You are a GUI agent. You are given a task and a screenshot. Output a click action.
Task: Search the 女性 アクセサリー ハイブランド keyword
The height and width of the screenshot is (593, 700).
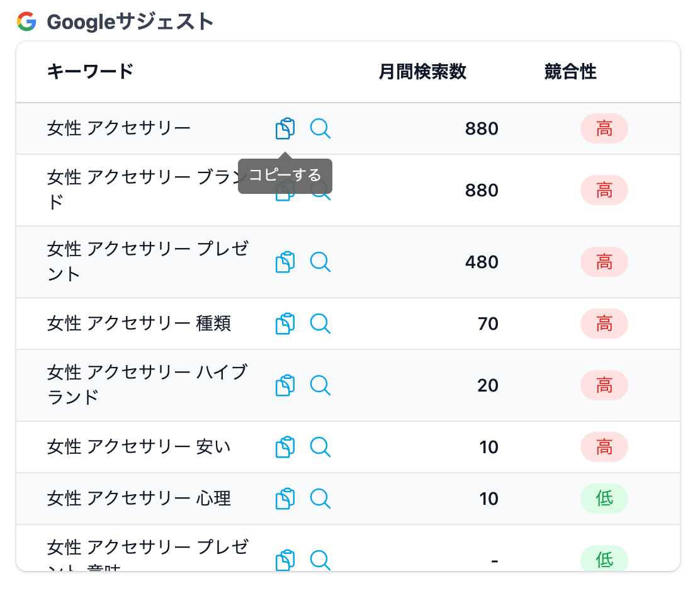point(320,385)
